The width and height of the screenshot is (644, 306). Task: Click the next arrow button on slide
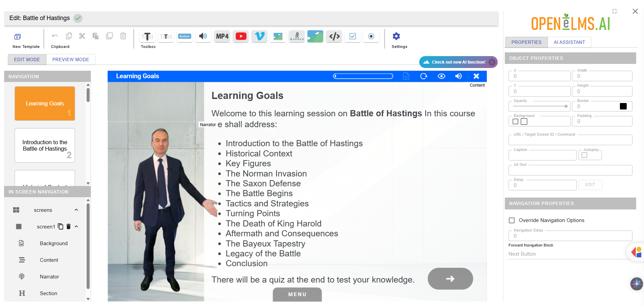(450, 279)
